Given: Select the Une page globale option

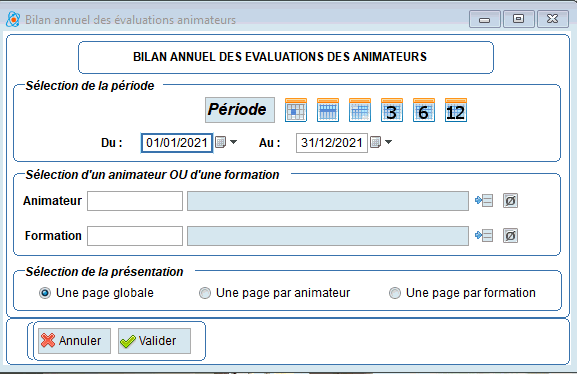Looking at the screenshot, I should (96, 293).
